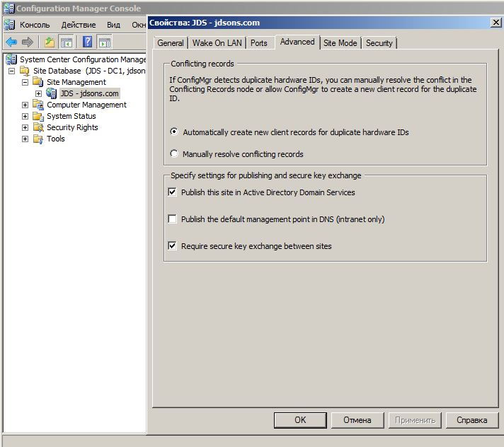Open the Site Mode tab
The width and height of the screenshot is (504, 447).
pos(340,43)
